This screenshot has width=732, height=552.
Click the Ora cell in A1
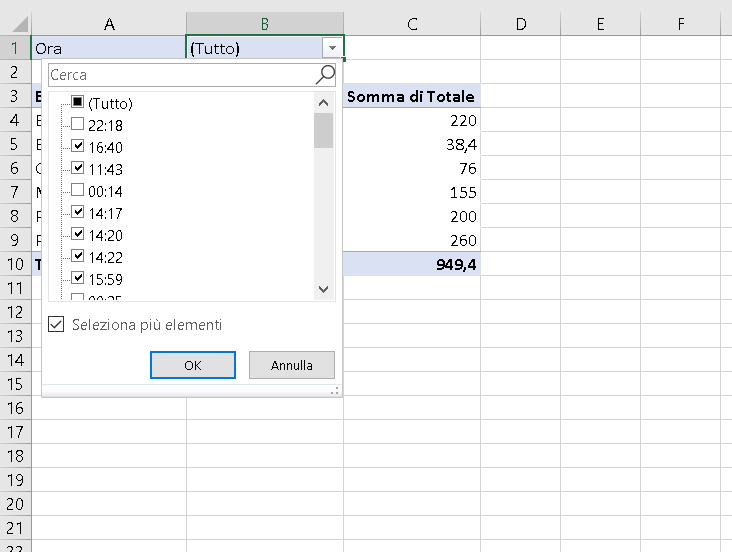click(109, 48)
